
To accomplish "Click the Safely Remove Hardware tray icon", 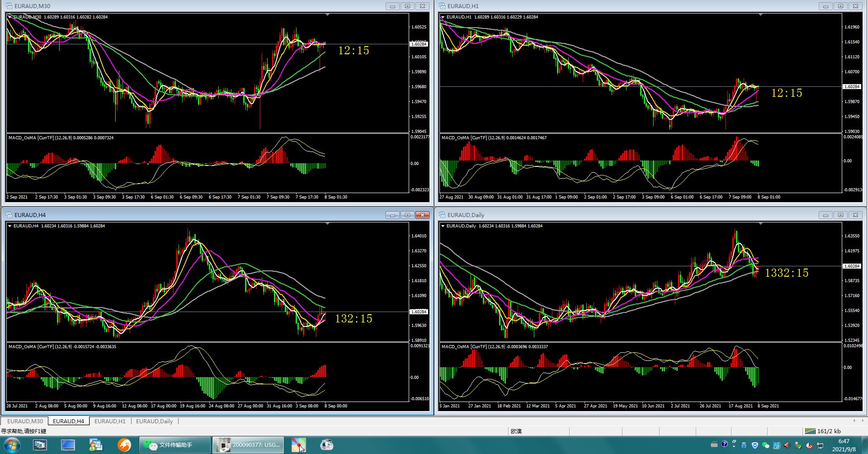I will point(798,445).
